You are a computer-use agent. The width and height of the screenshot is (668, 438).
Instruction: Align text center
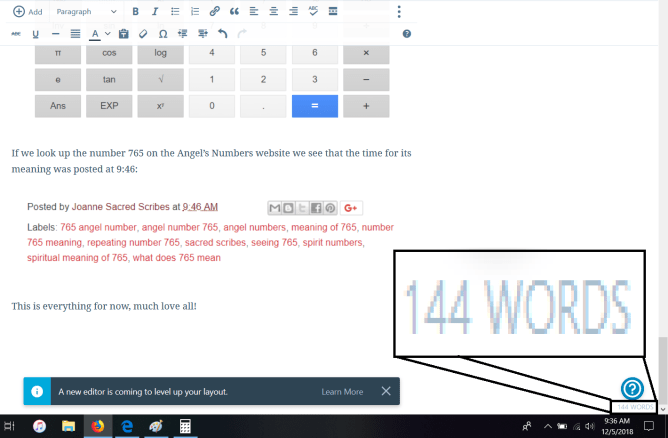(x=274, y=12)
